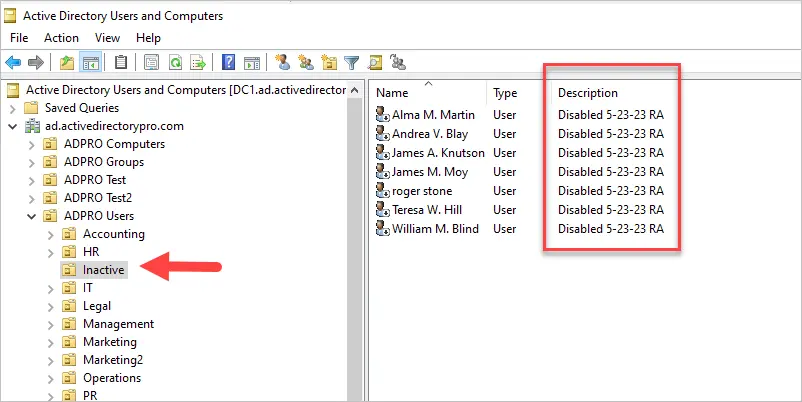Screen dimensions: 802x402
Task: Open Help with the blue question mark icon
Action: click(x=228, y=62)
